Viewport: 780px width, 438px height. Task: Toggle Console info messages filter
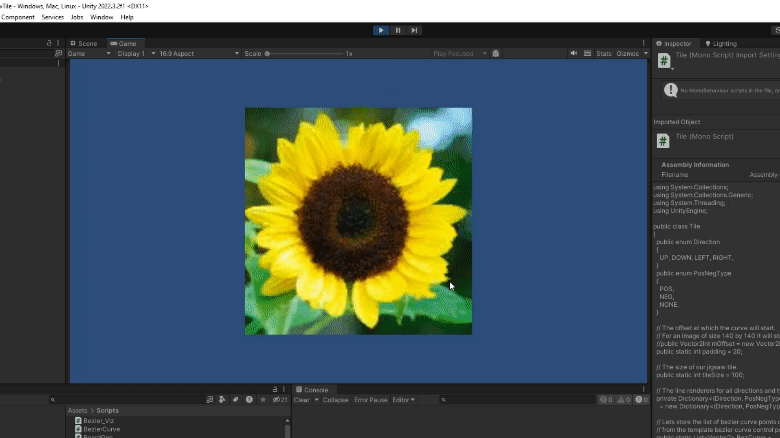point(606,400)
